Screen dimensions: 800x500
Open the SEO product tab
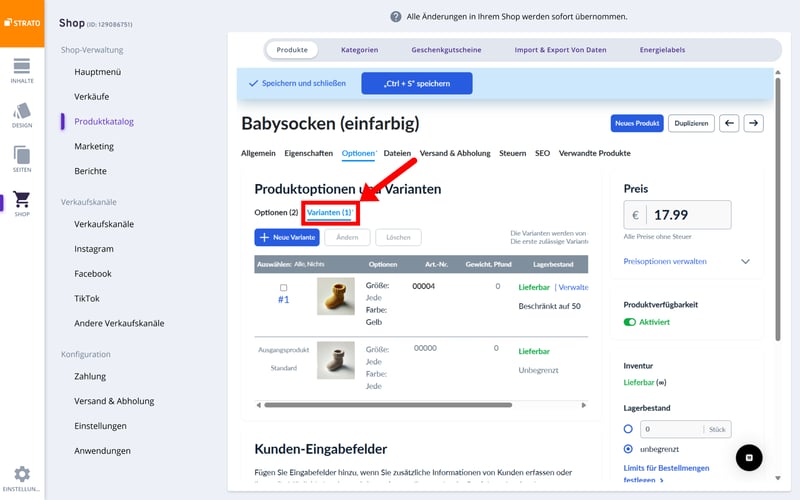[x=542, y=153]
